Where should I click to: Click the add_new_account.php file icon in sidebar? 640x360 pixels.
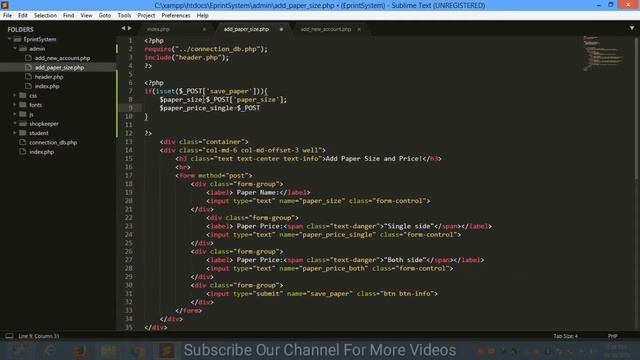(x=28, y=58)
